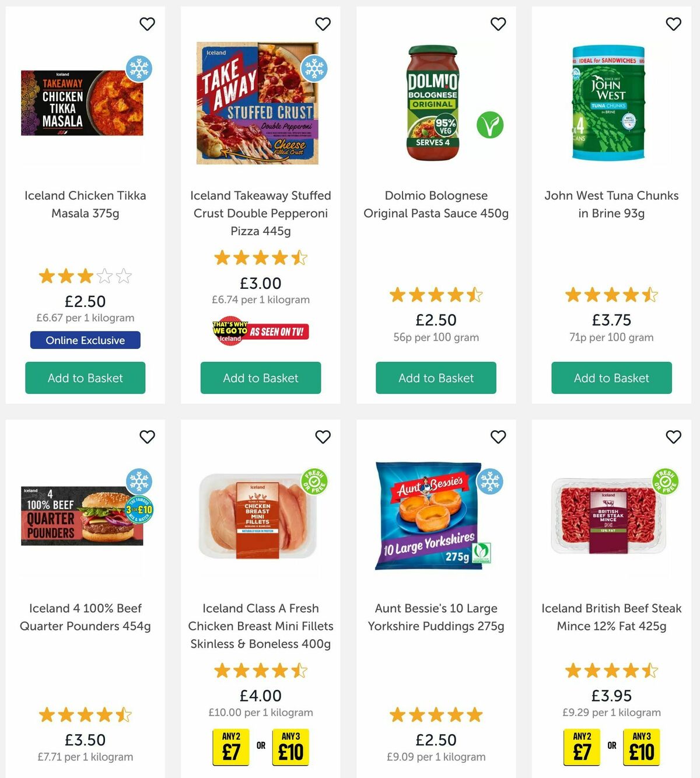
Task: Open the Iceland Chicken Tikka Masala product page
Action: (85, 204)
